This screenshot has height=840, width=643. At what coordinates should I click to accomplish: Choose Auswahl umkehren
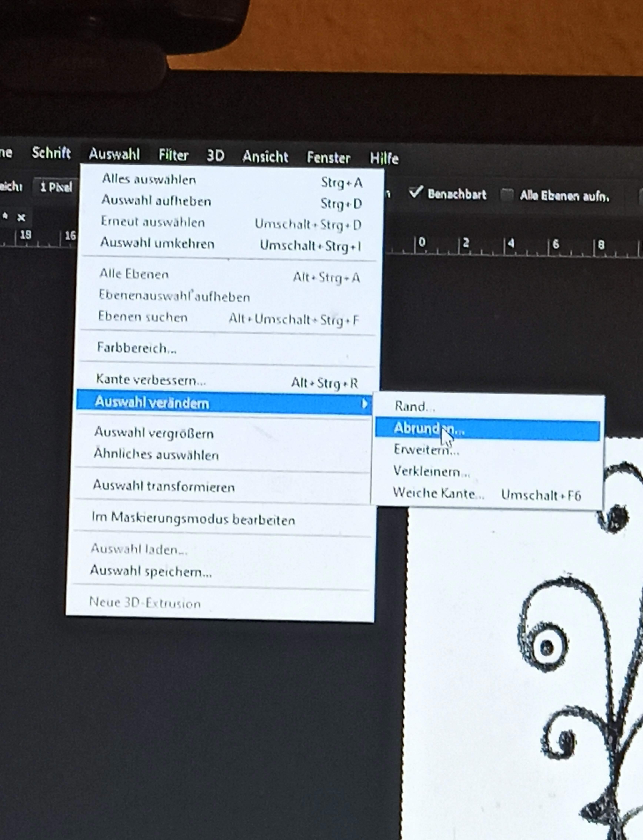157,243
